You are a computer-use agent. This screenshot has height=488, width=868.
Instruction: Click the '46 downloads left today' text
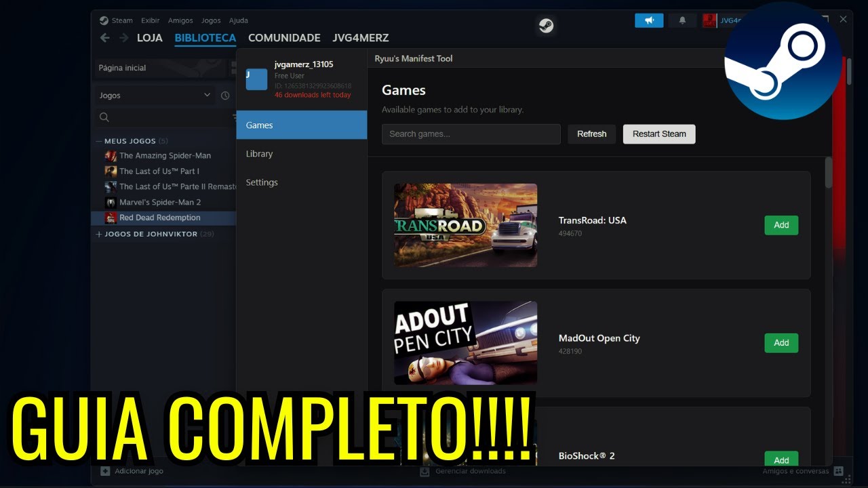[x=313, y=96]
